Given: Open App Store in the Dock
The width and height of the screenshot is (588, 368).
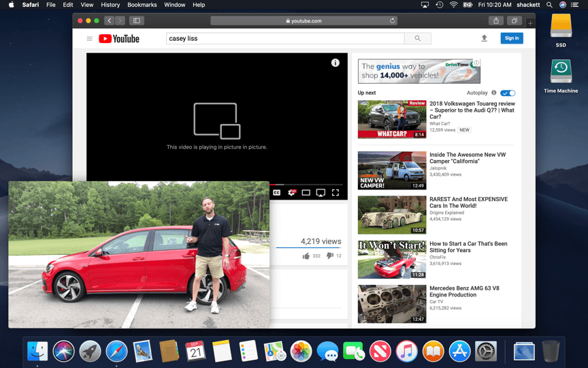Looking at the screenshot, I should coord(459,352).
